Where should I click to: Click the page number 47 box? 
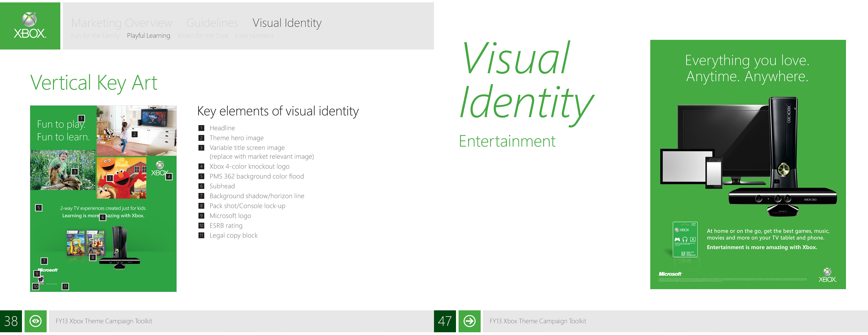click(x=445, y=321)
